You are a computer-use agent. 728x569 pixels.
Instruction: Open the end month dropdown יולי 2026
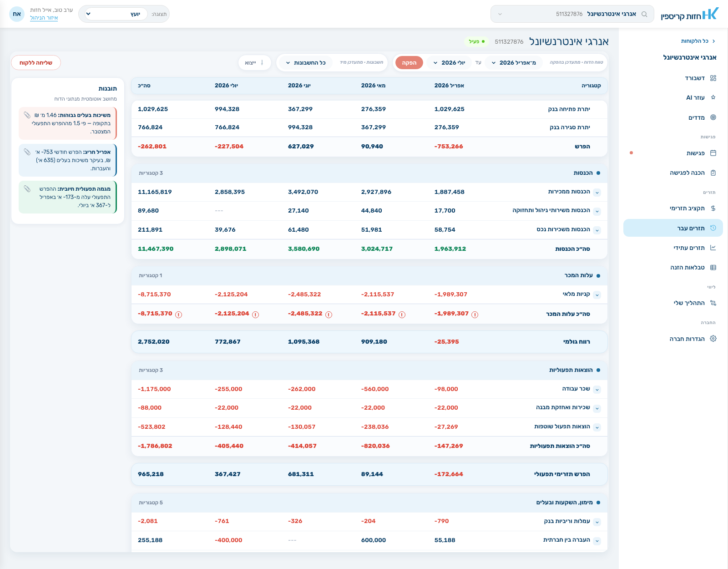point(449,63)
